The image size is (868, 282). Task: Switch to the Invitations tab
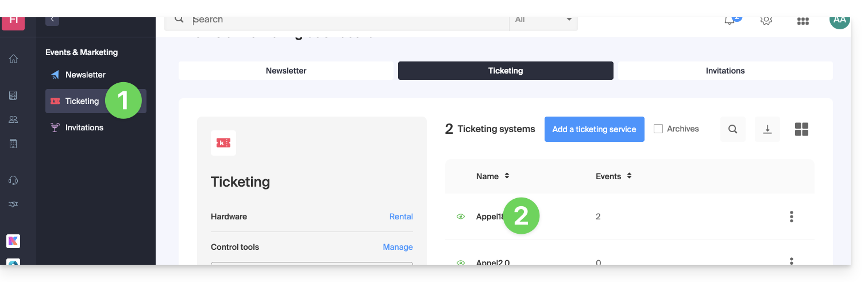click(x=725, y=71)
